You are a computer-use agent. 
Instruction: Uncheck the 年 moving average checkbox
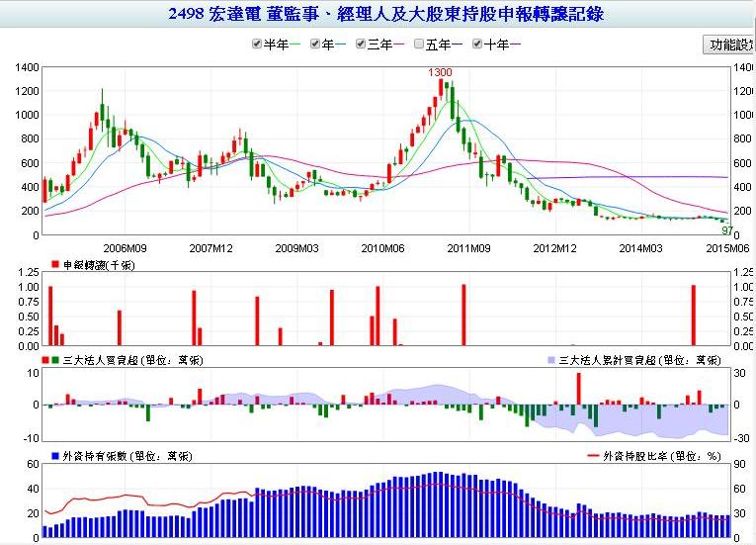[x=315, y=44]
